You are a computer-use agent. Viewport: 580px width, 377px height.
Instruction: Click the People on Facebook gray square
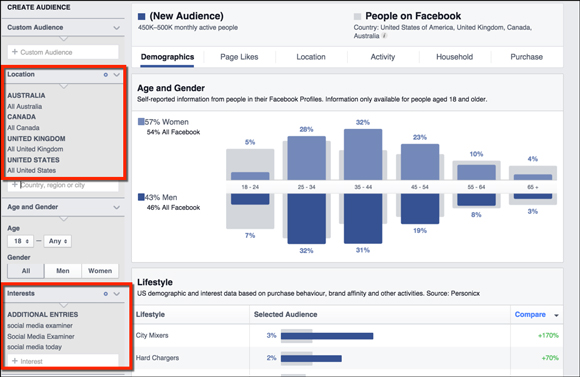tap(357, 16)
